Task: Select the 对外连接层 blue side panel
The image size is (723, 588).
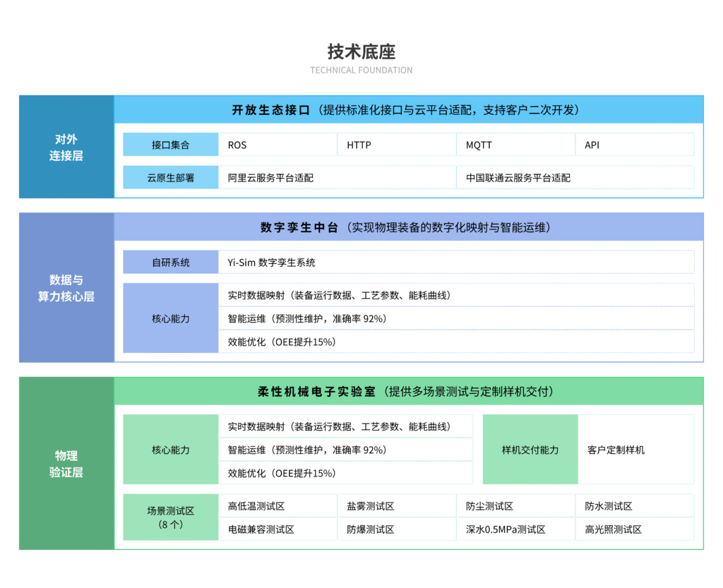Action: click(x=66, y=147)
